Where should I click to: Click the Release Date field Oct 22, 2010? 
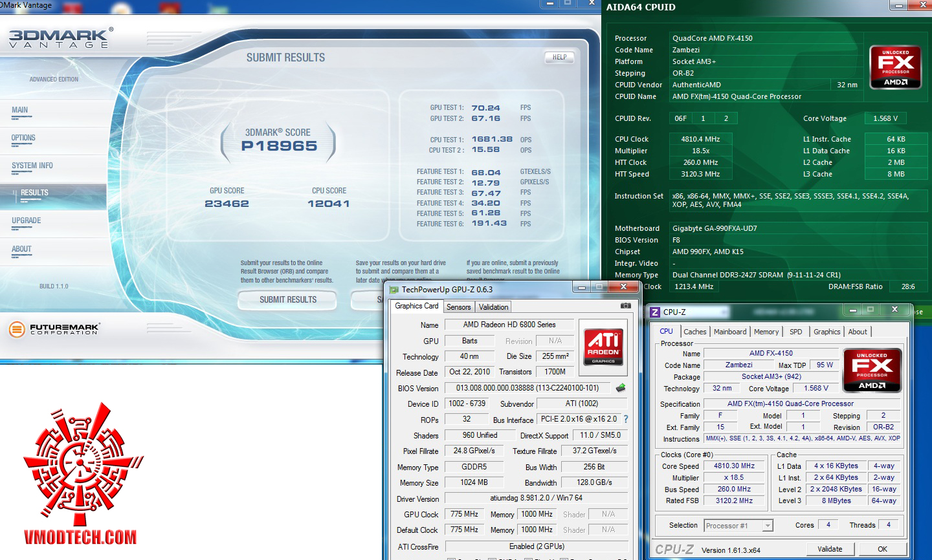pos(470,372)
